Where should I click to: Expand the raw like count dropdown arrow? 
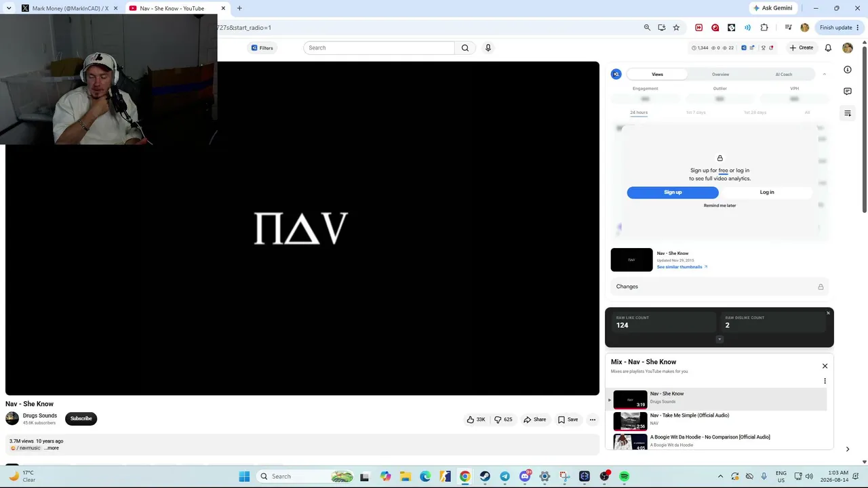tap(719, 340)
